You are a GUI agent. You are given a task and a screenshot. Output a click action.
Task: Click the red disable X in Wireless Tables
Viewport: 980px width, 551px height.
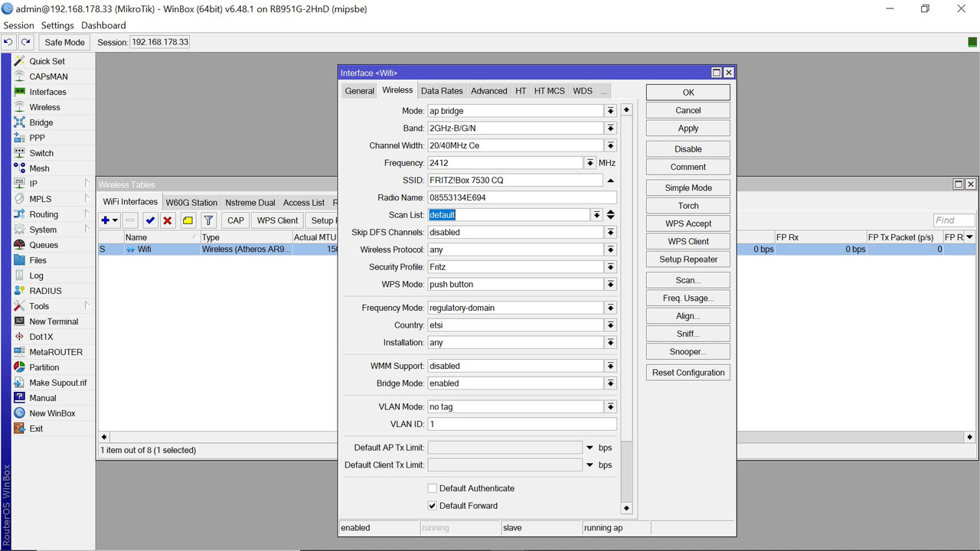click(x=168, y=220)
